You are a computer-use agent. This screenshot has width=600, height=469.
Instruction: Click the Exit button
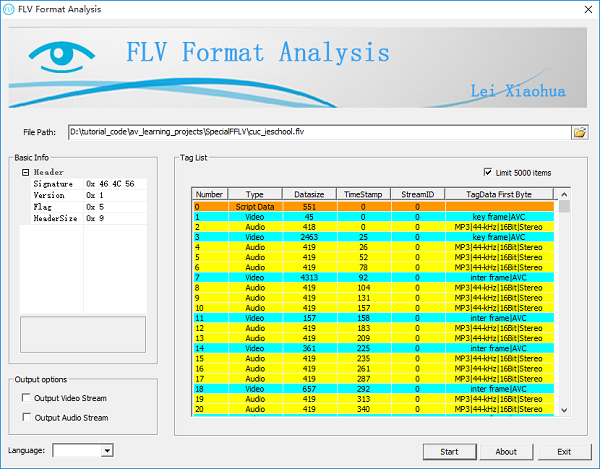pos(564,452)
